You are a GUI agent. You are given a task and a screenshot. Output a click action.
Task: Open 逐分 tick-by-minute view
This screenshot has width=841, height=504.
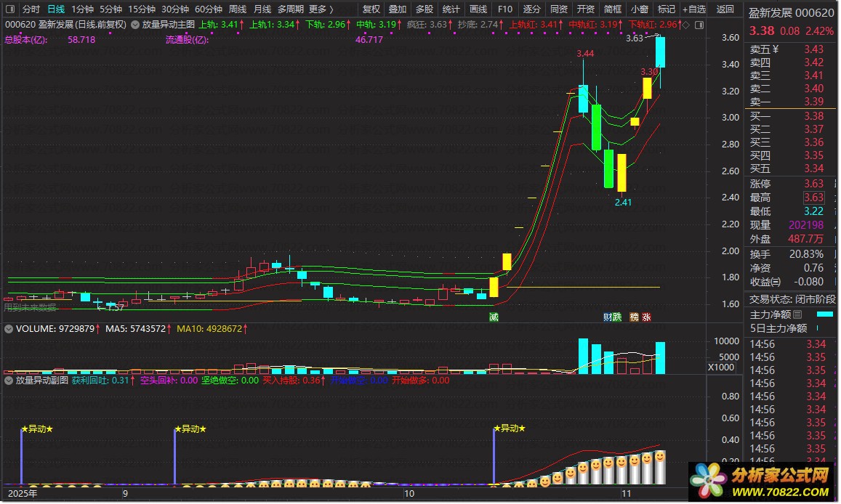(x=531, y=9)
